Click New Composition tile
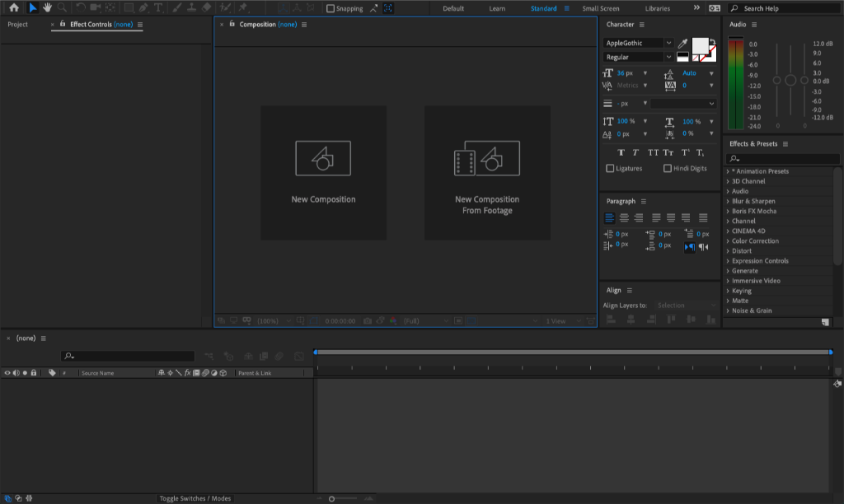This screenshot has height=504, width=844. 323,173
